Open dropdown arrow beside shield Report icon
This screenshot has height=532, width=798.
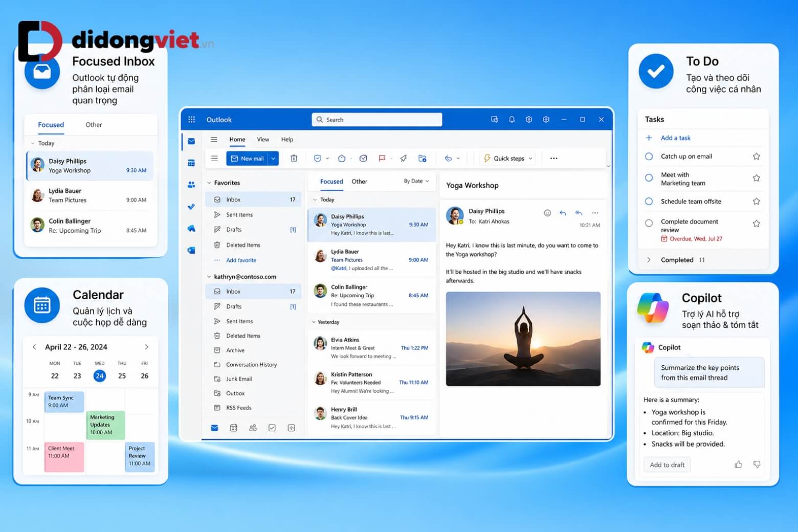(327, 159)
